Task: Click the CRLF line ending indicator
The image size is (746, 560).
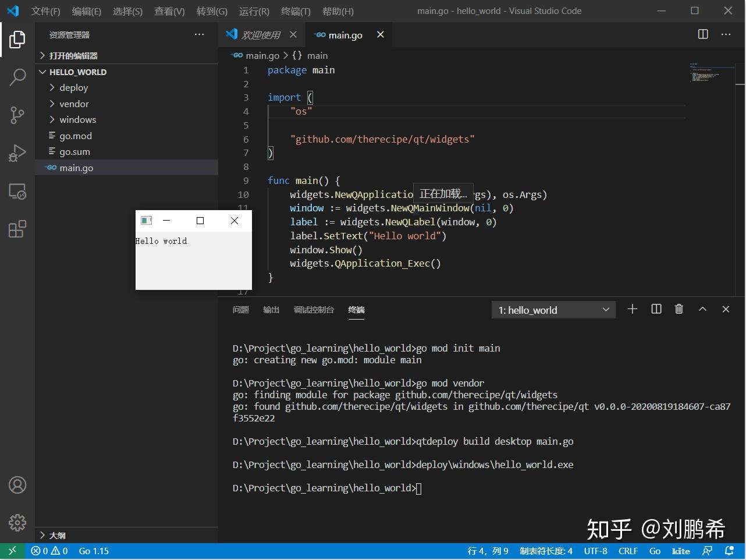Action: [x=628, y=551]
